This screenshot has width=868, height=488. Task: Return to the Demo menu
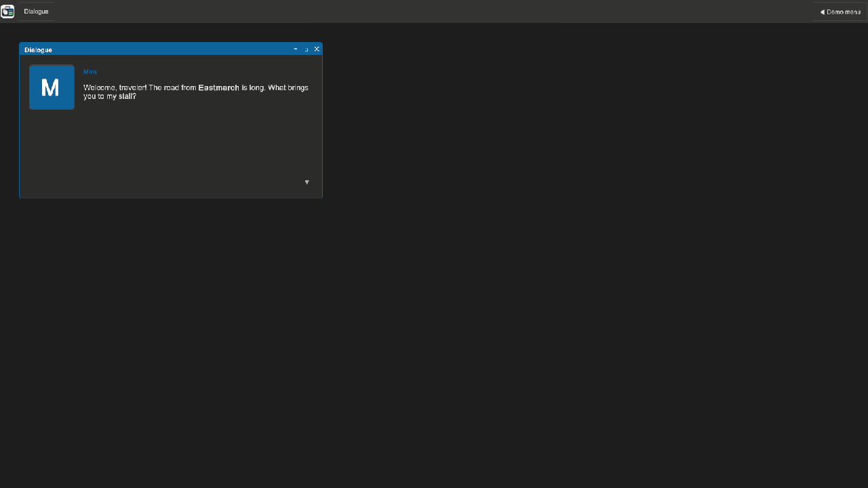[x=840, y=12]
